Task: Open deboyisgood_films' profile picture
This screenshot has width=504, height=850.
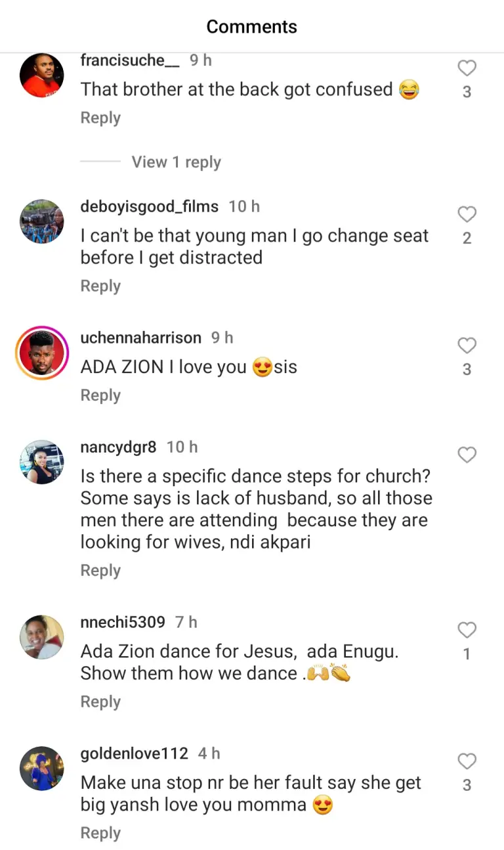Action: click(42, 221)
